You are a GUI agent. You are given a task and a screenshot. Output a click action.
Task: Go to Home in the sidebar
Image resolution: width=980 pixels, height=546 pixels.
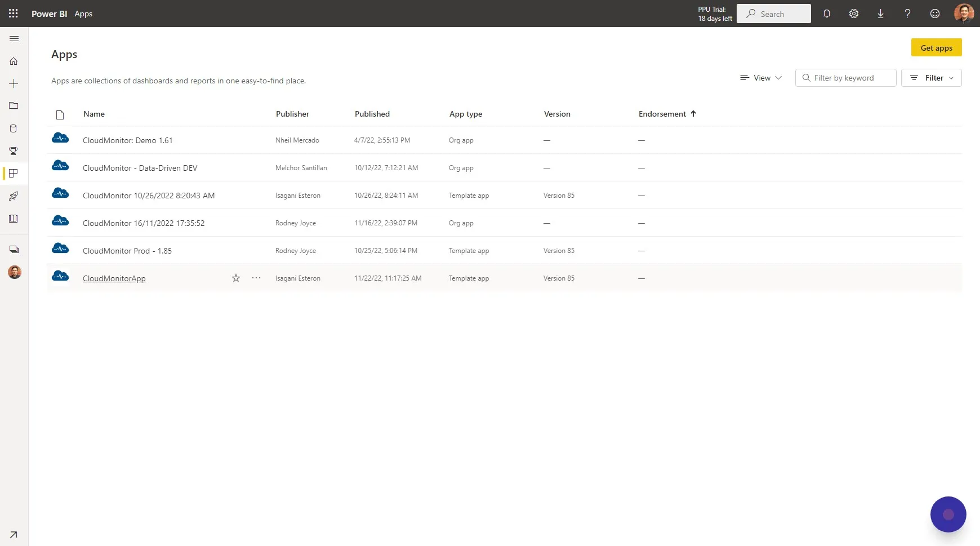14,61
